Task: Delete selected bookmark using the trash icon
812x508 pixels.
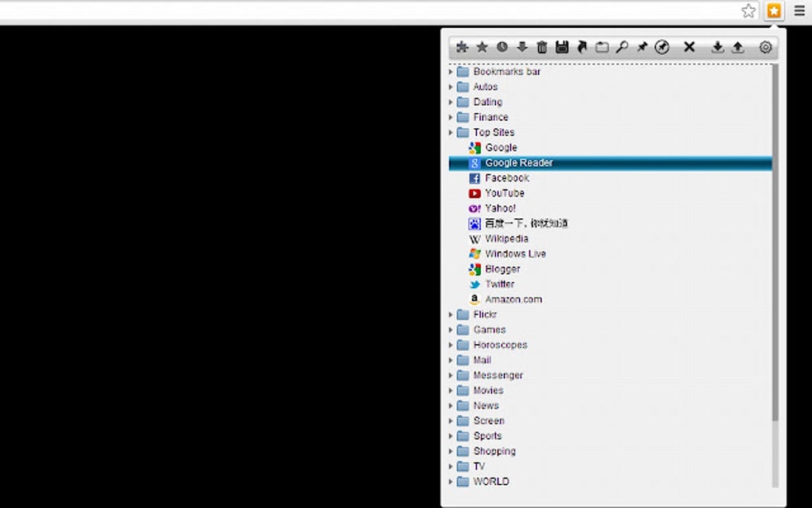Action: [x=542, y=47]
